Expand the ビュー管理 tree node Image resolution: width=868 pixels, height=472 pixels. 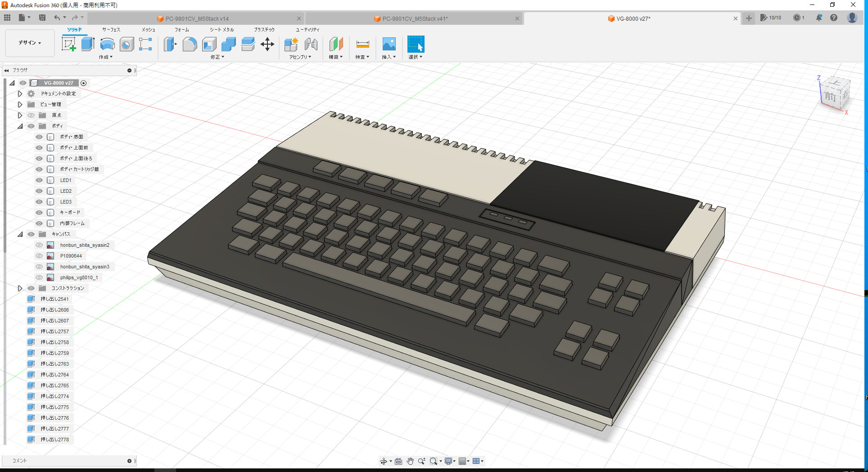point(20,104)
